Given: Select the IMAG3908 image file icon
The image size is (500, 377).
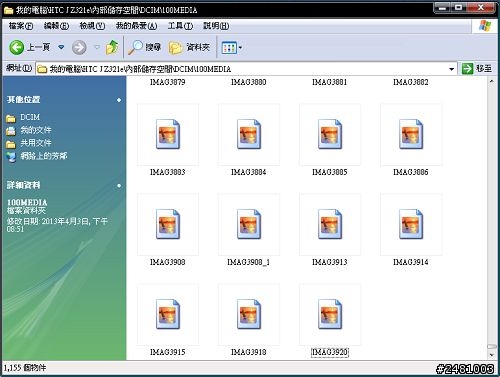Looking at the screenshot, I should click(x=168, y=224).
